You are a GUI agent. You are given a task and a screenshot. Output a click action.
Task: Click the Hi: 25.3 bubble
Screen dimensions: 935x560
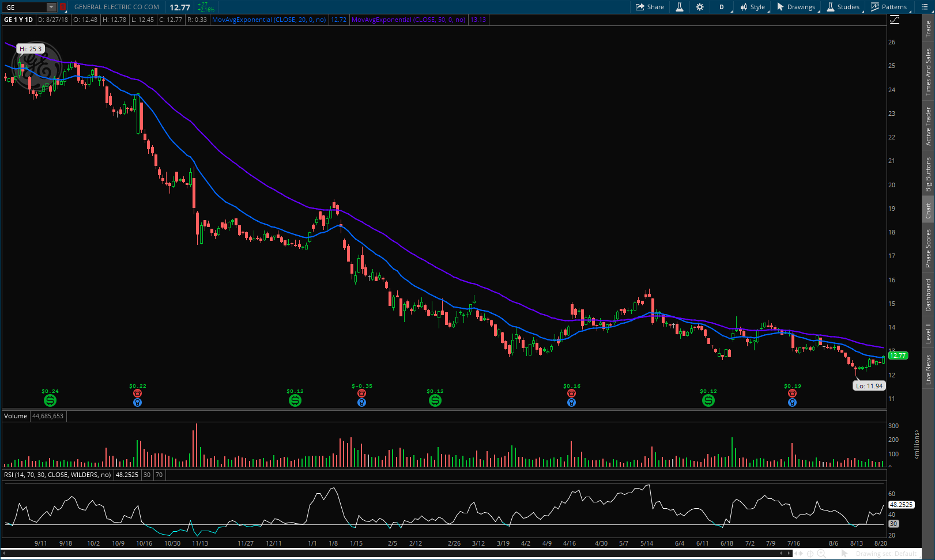coord(31,49)
